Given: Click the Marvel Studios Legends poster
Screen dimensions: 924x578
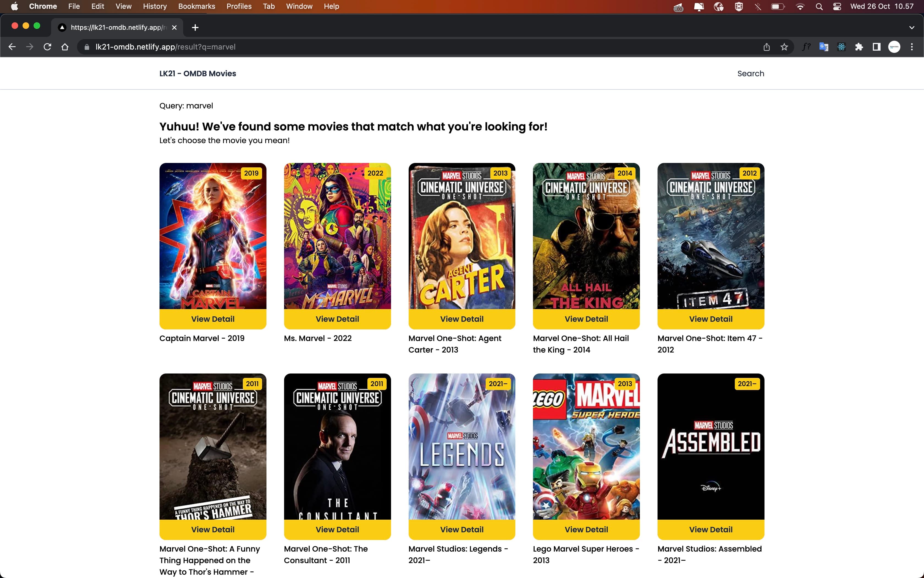Looking at the screenshot, I should point(462,446).
